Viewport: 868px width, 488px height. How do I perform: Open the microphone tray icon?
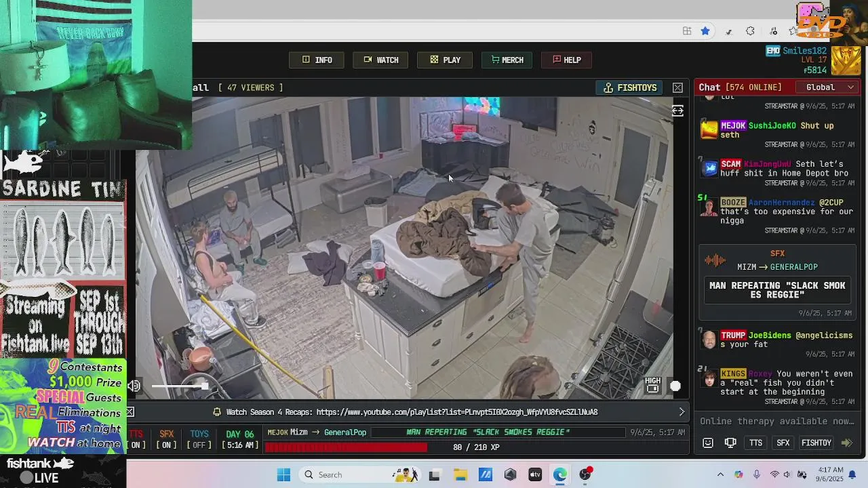(757, 474)
